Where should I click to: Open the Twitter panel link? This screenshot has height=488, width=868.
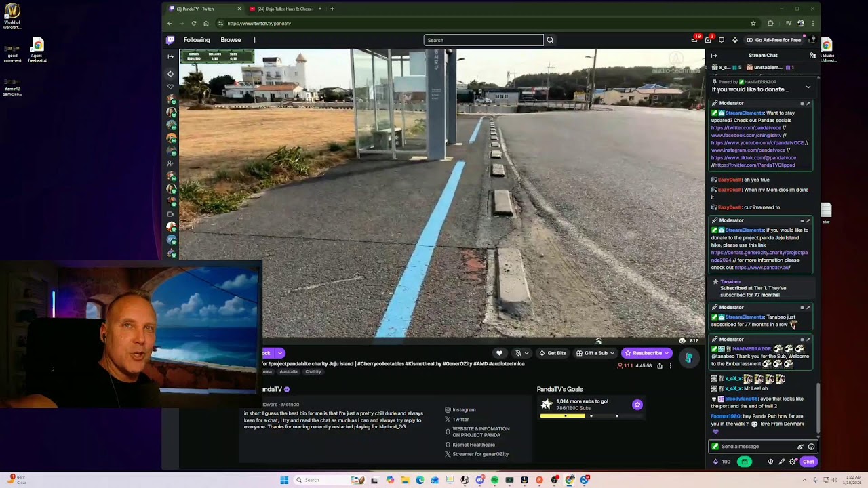(x=457, y=420)
